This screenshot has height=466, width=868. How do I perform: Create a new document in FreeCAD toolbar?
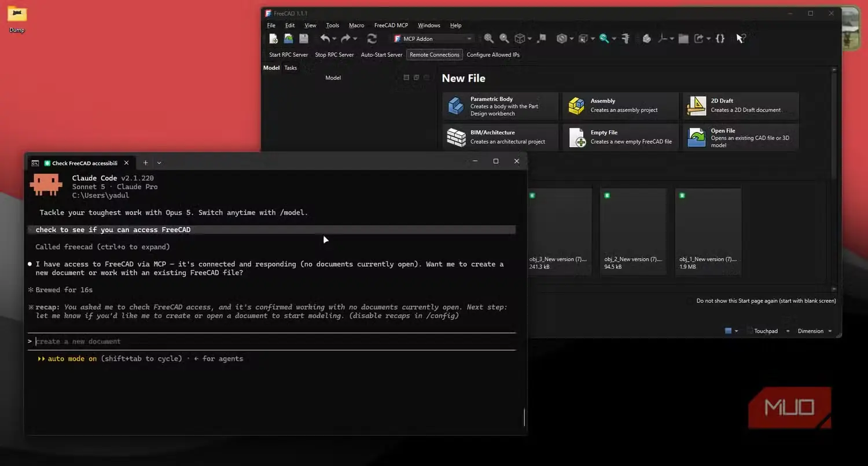click(274, 39)
